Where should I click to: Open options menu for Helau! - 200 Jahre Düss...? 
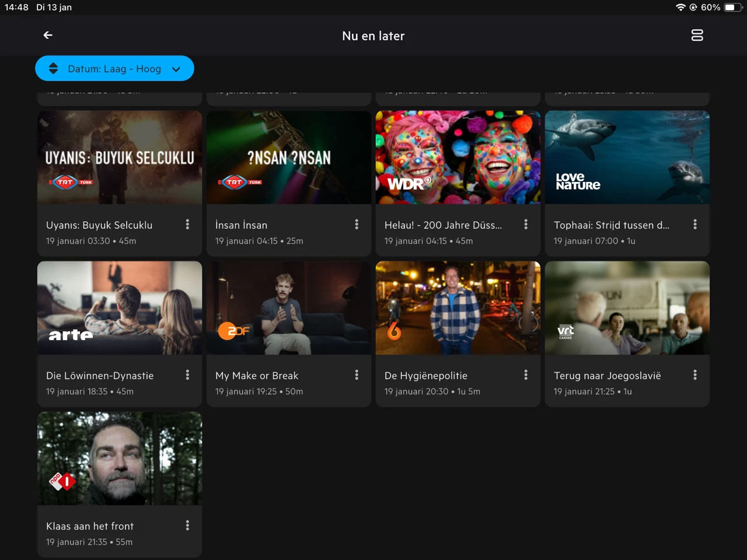pos(526,225)
